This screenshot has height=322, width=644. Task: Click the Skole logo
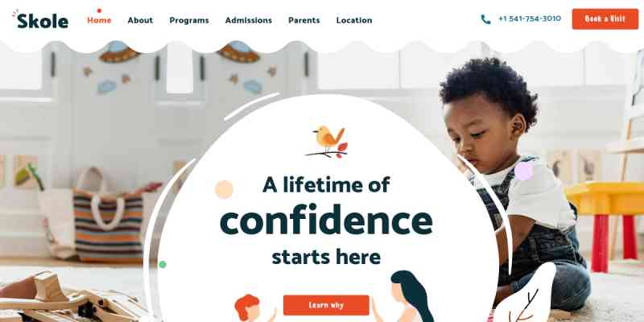pyautogui.click(x=40, y=19)
